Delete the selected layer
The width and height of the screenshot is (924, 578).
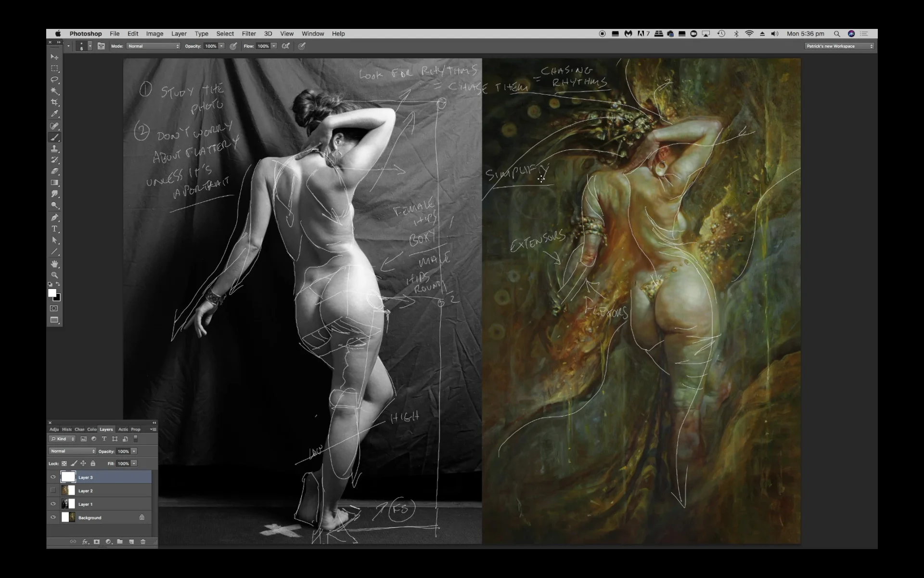coord(143,541)
